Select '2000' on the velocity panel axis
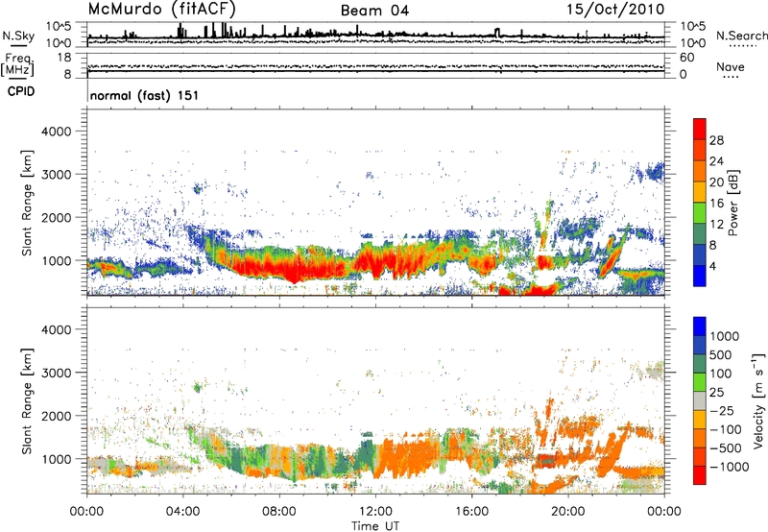The height and width of the screenshot is (532, 768). click(56, 416)
